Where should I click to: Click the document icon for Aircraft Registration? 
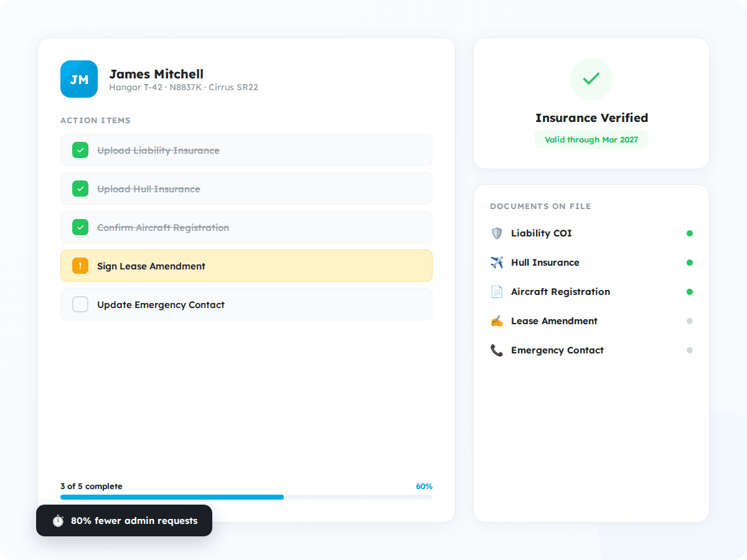point(496,292)
